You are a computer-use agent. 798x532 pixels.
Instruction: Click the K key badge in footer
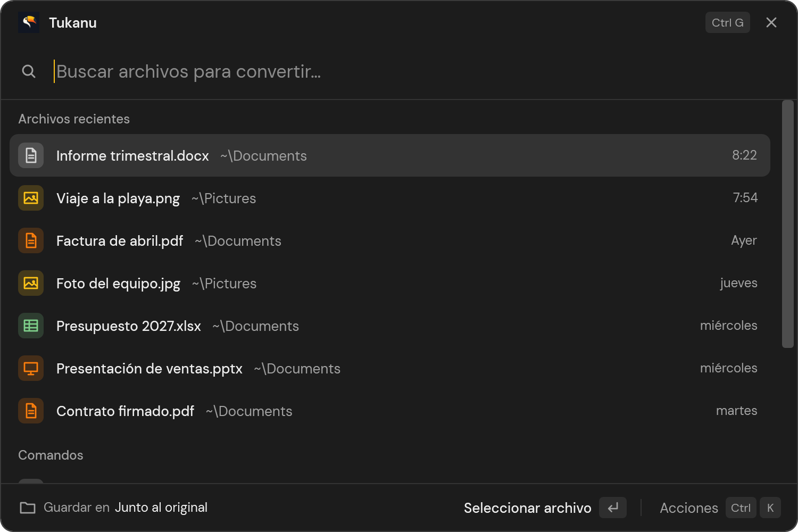pyautogui.click(x=770, y=508)
